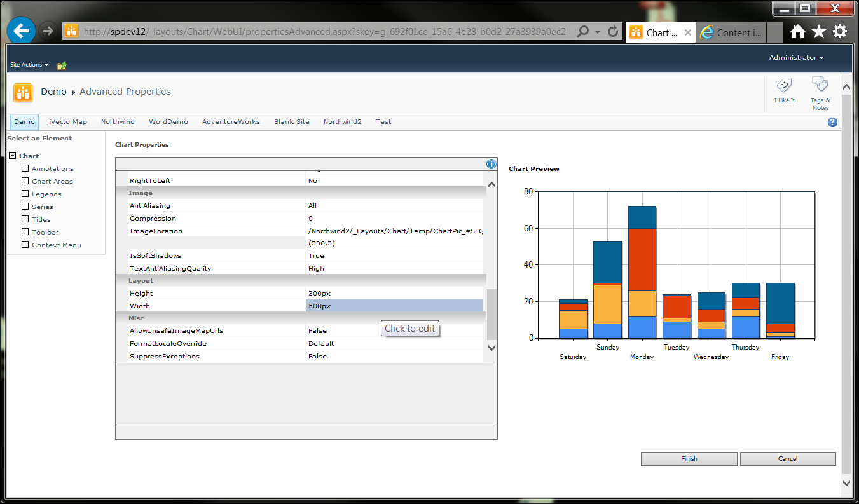Select the jVectorMap navigation tab

point(68,122)
